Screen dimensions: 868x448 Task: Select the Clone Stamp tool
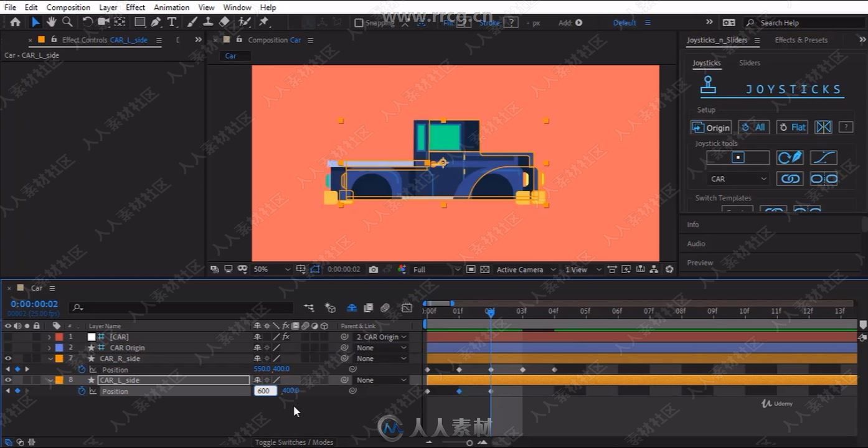click(x=209, y=22)
